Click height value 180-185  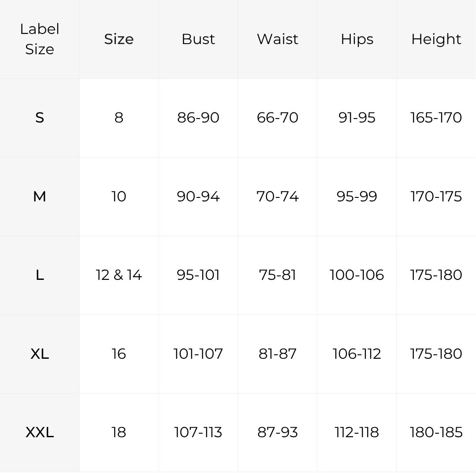click(x=436, y=433)
